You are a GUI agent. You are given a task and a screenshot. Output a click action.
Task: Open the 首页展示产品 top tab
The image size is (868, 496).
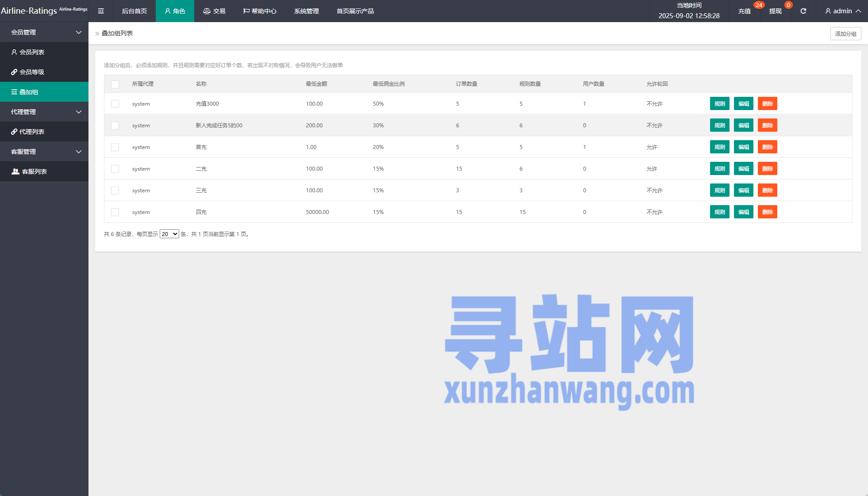pyautogui.click(x=355, y=11)
